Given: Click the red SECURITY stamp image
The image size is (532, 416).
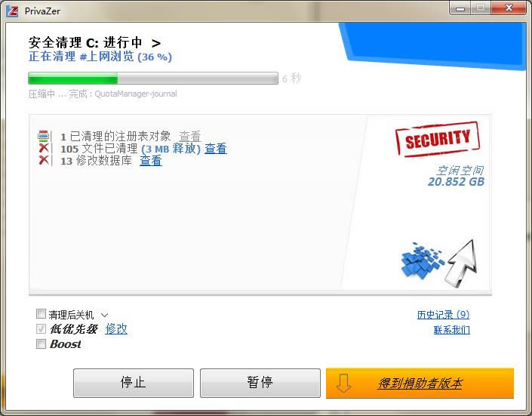Looking at the screenshot, I should [438, 139].
